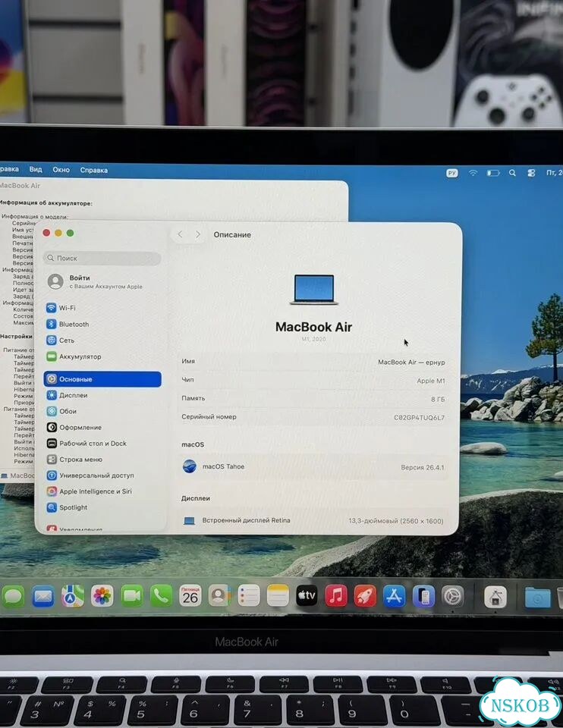Open the Справка menu

click(x=94, y=171)
